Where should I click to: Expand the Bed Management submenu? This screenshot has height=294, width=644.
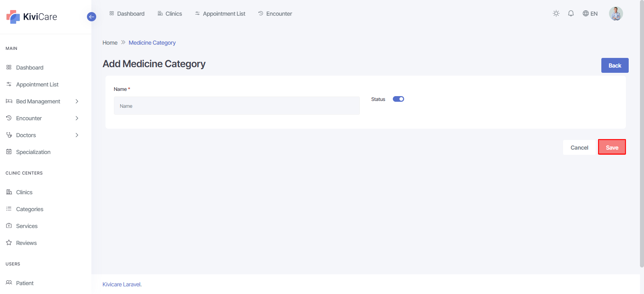click(77, 101)
